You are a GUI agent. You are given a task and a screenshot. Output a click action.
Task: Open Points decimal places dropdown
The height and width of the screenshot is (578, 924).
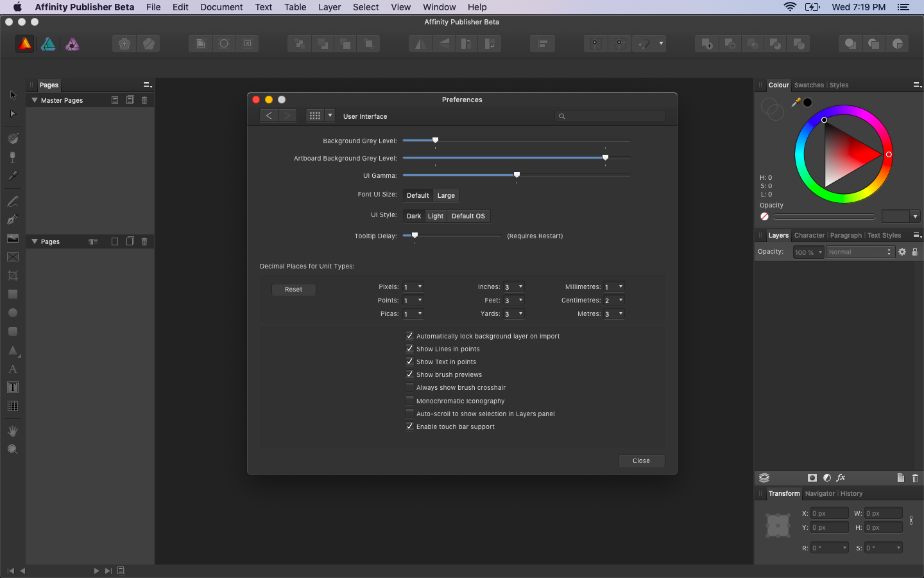(x=413, y=301)
